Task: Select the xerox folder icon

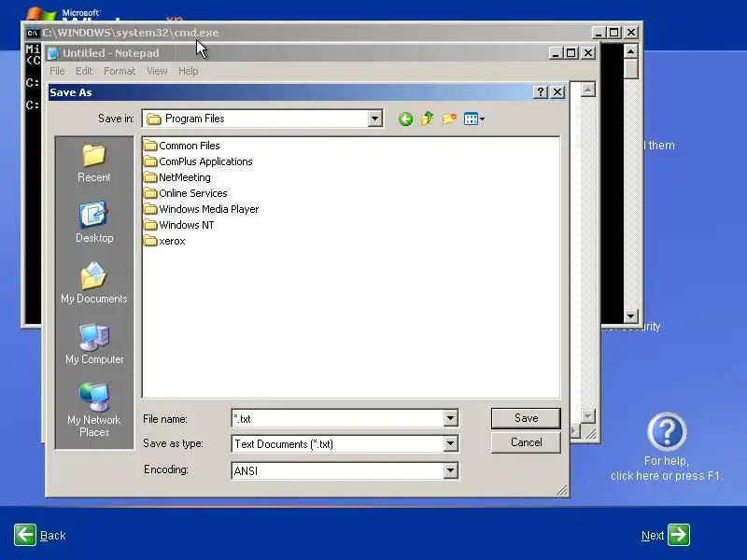Action: coord(150,241)
